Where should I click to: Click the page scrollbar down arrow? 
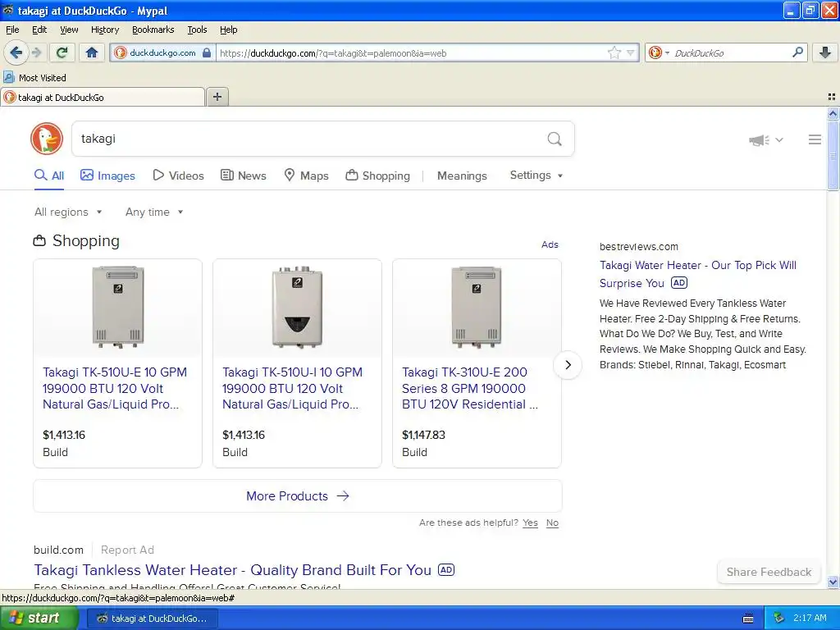click(x=833, y=582)
